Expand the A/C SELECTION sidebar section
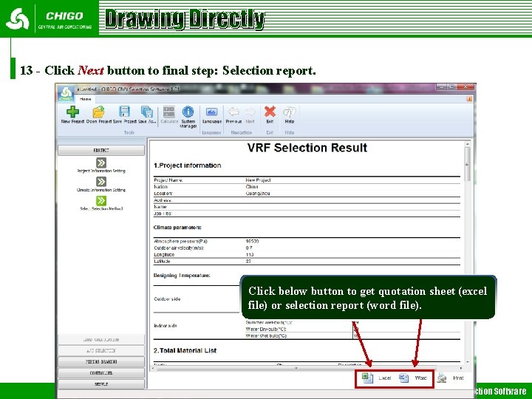 pos(101,351)
